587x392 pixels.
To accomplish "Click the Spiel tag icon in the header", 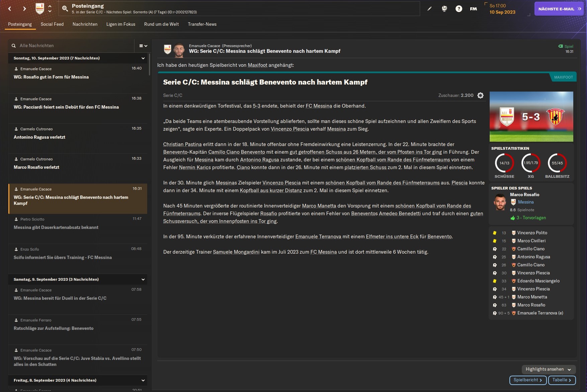I will coord(561,46).
